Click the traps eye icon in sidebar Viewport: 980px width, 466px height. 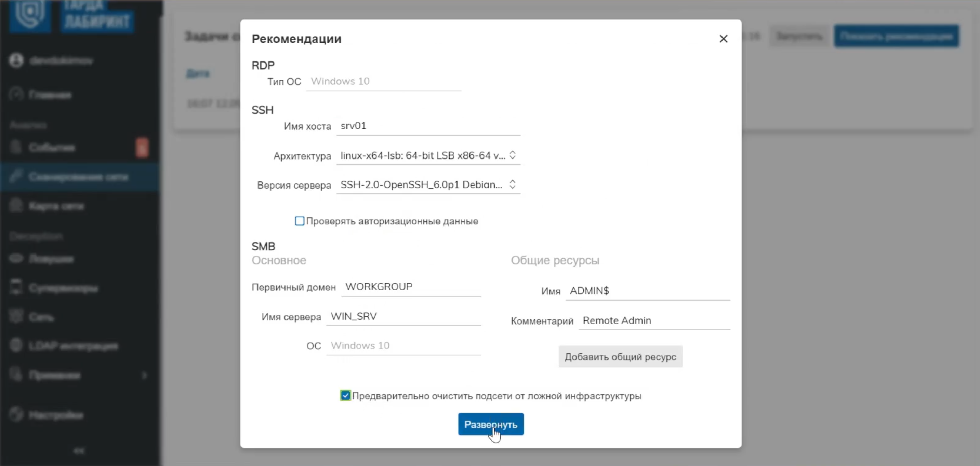(16, 259)
